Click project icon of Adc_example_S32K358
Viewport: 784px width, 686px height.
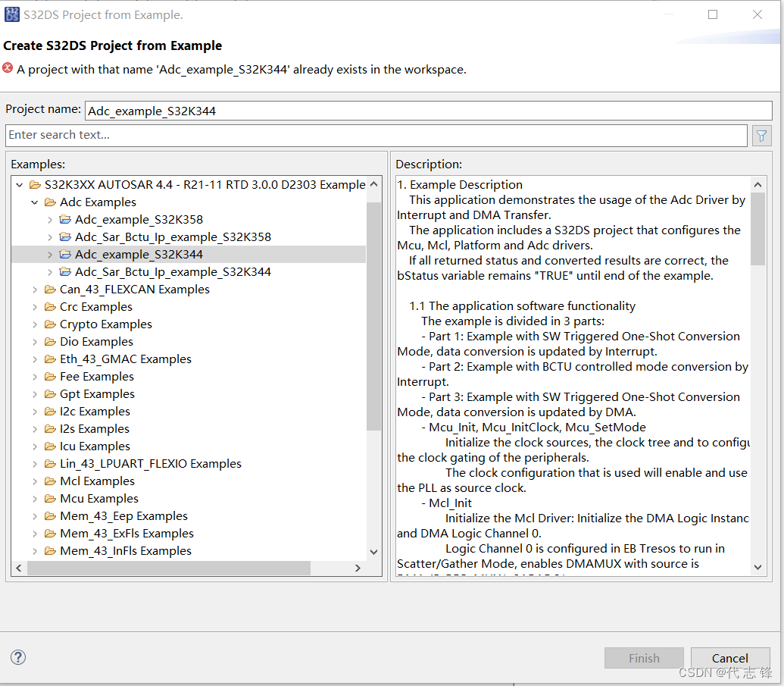pyautogui.click(x=65, y=219)
